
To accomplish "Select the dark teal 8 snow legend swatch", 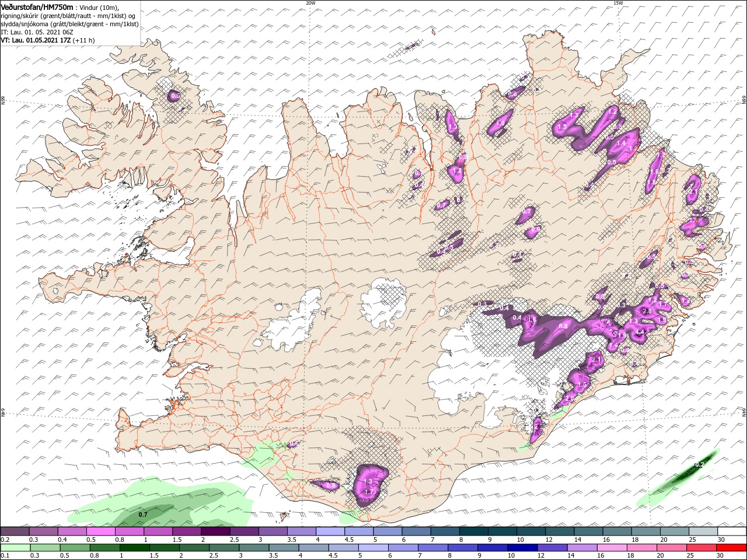I will click(473, 531).
